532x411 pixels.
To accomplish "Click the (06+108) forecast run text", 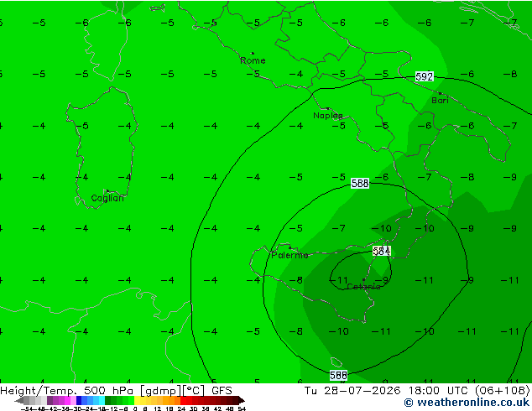I will [x=503, y=391].
